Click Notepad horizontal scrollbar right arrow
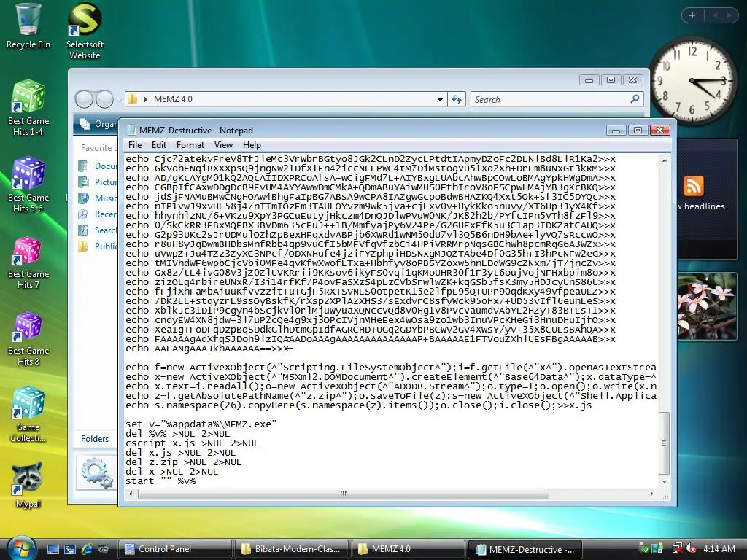Screen dimensions: 747x560 [651, 494]
